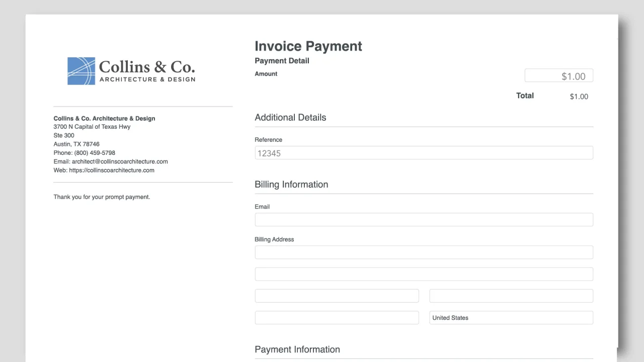This screenshot has height=362, width=644.
Task: Click the https://collinscoarchitecture.com web address
Action: tap(112, 170)
